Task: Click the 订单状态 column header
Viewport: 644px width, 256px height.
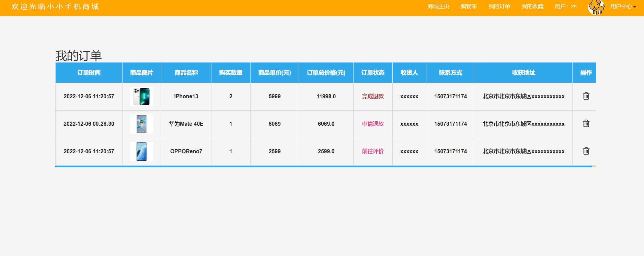Action: coord(373,73)
